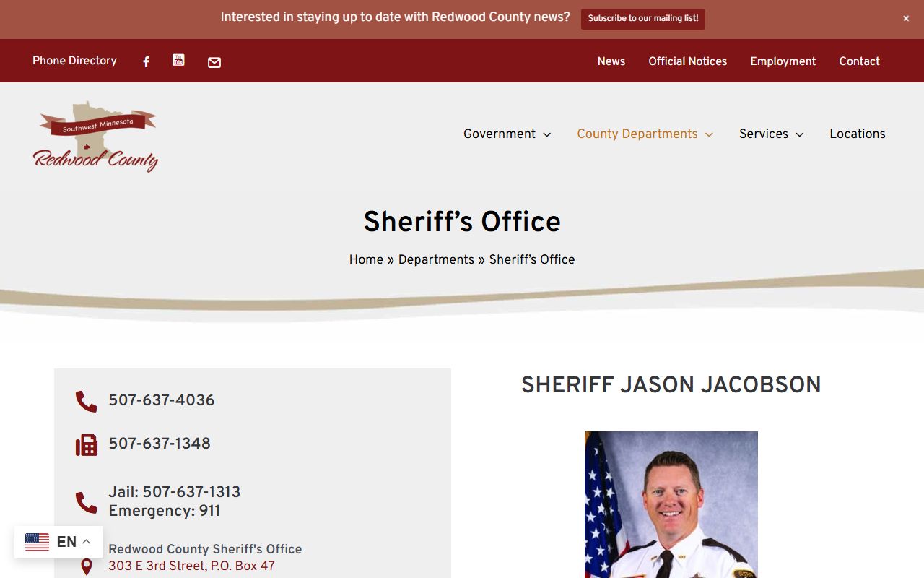This screenshot has height=578, width=924.
Task: Go to Departments breadcrumb link
Action: coord(436,260)
